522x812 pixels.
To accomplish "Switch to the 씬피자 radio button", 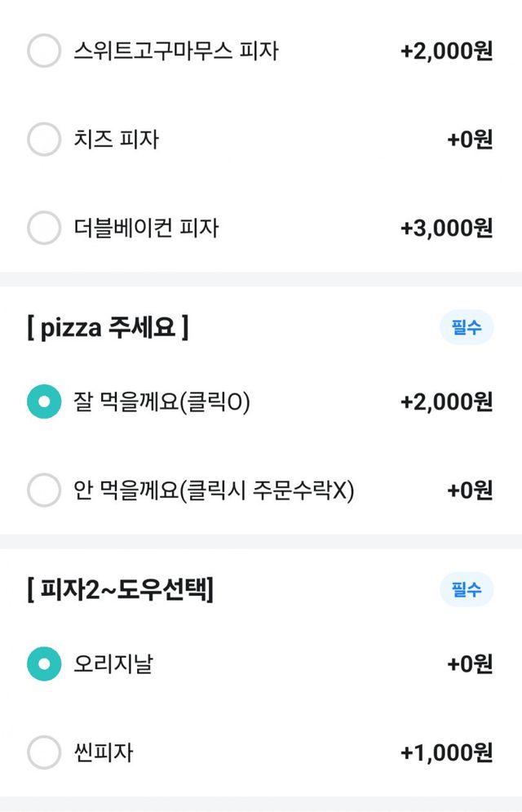I will (44, 752).
